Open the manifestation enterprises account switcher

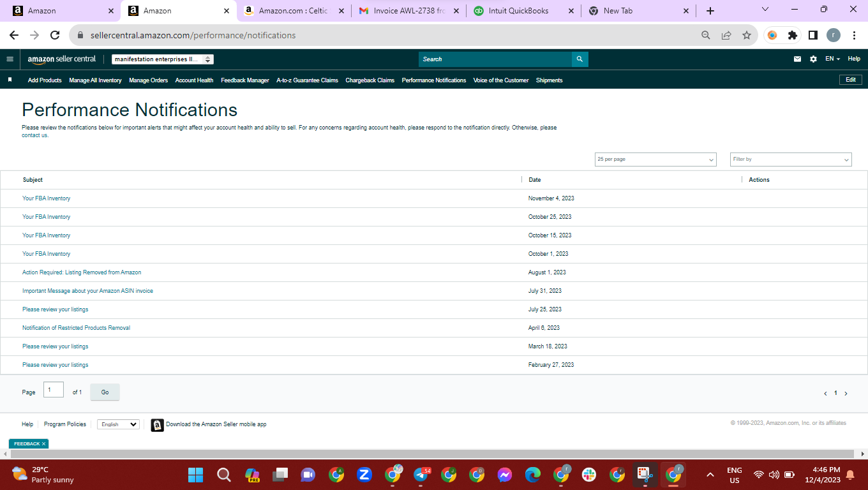162,59
